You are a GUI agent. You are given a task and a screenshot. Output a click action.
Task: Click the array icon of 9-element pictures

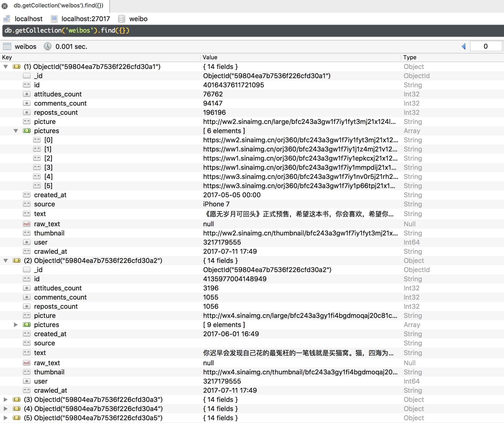pos(27,325)
